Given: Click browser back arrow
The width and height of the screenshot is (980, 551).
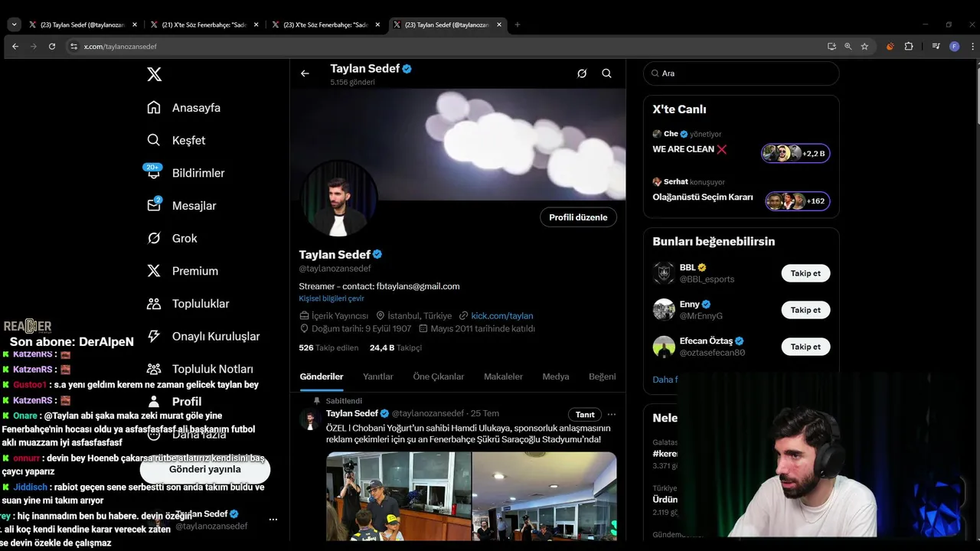Looking at the screenshot, I should pos(15,46).
